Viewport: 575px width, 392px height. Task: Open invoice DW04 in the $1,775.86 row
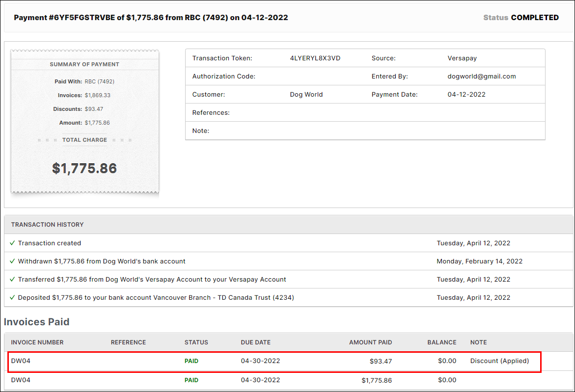[21, 380]
